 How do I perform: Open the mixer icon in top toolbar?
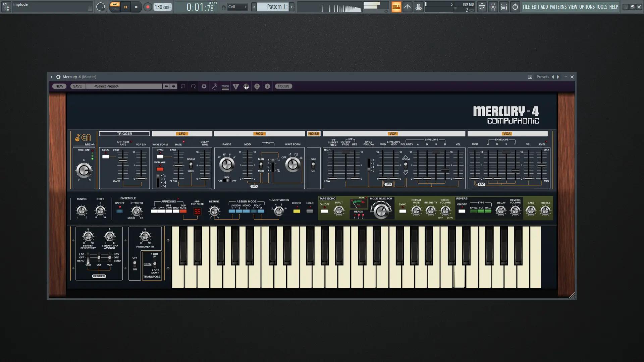tap(493, 7)
